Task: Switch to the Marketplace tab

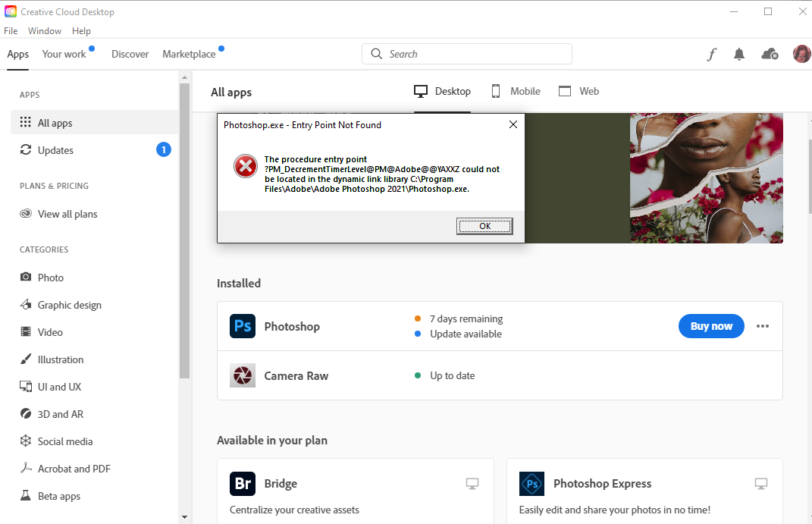Action: coord(189,55)
